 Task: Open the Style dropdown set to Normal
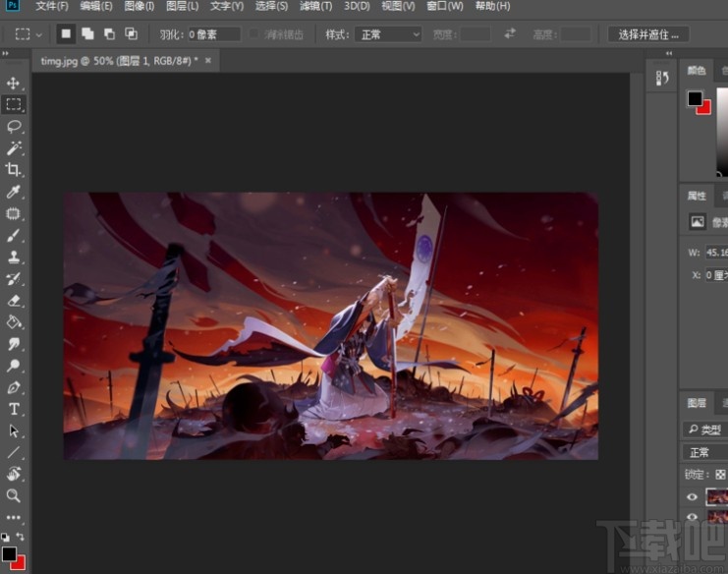388,34
